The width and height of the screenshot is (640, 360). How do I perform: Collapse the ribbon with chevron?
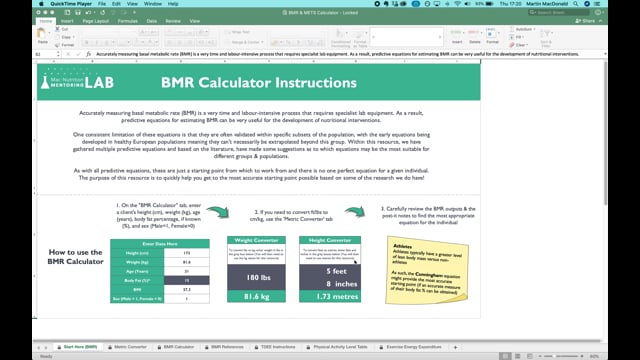pyautogui.click(x=601, y=21)
